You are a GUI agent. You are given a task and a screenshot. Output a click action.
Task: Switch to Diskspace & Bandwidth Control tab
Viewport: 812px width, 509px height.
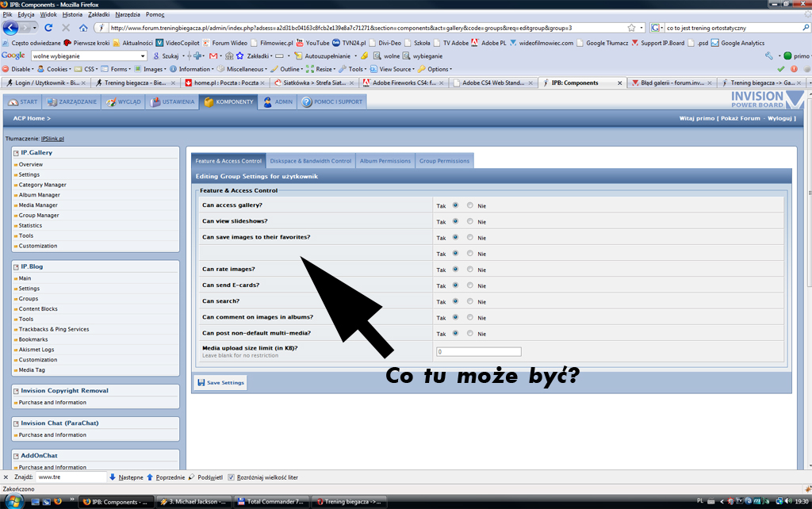tap(310, 160)
